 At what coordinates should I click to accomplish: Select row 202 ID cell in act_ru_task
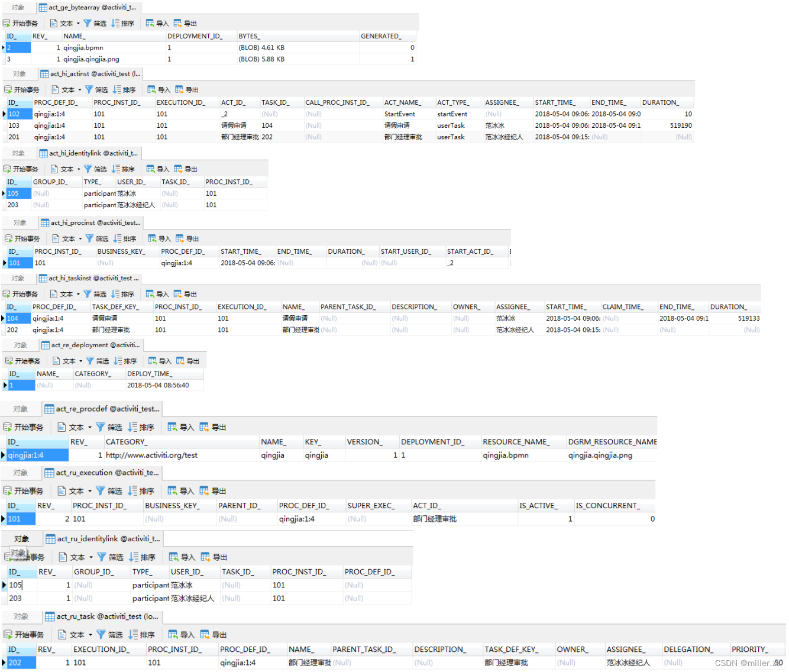pyautogui.click(x=21, y=663)
